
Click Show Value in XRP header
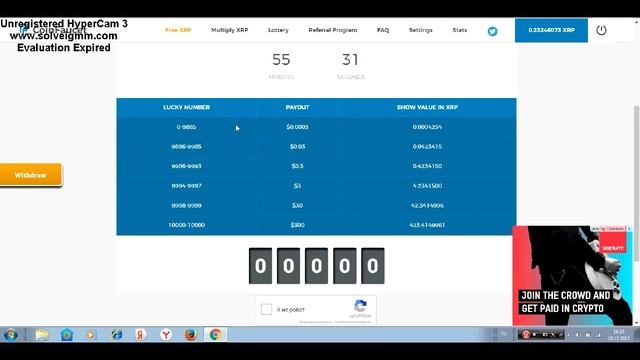click(x=427, y=107)
